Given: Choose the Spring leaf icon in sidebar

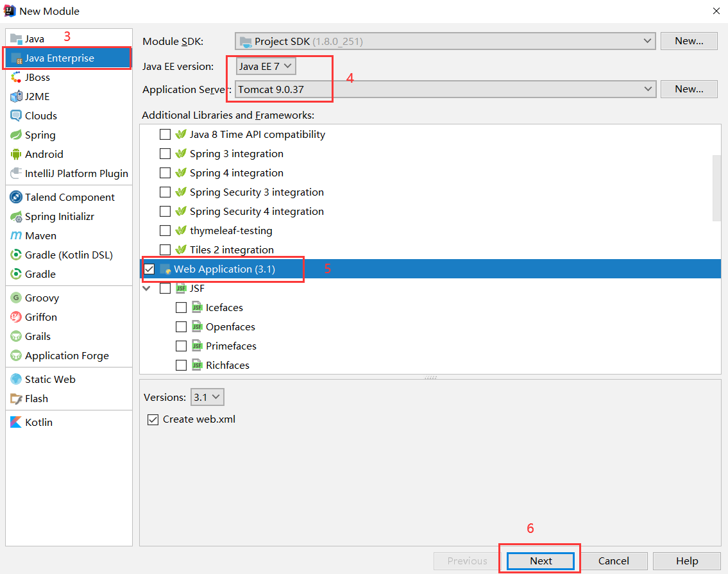Looking at the screenshot, I should (16, 135).
